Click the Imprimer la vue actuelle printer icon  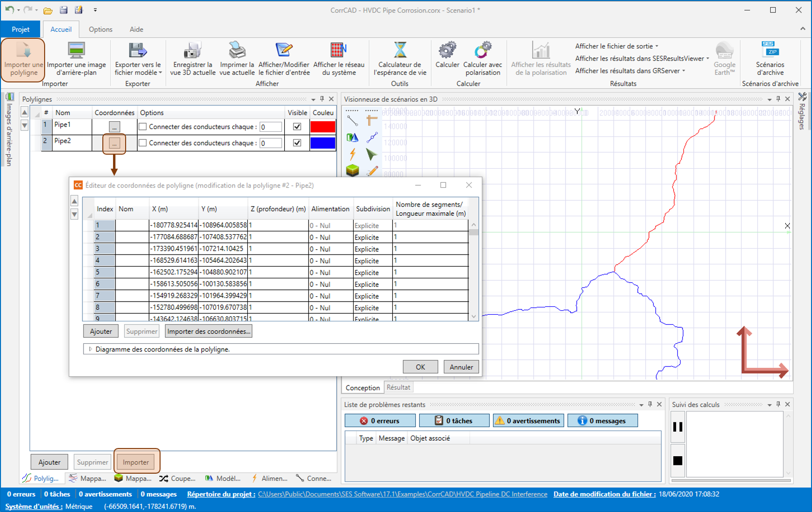point(237,50)
